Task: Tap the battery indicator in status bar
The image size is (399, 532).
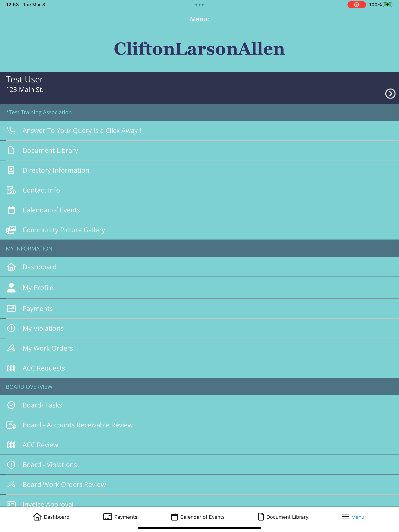Action: [388, 4]
